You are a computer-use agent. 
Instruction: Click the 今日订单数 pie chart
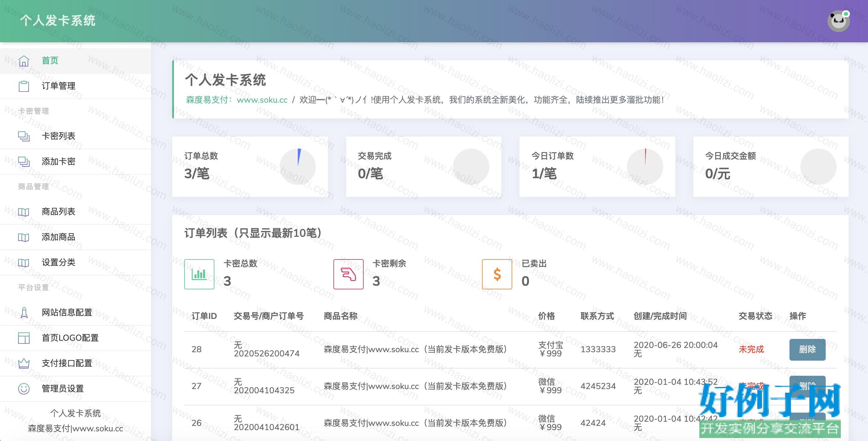coord(645,166)
